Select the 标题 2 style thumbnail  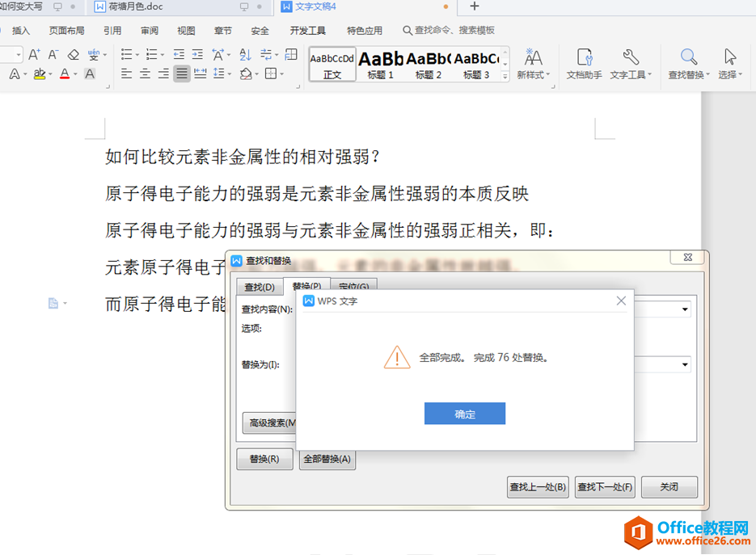coord(429,64)
